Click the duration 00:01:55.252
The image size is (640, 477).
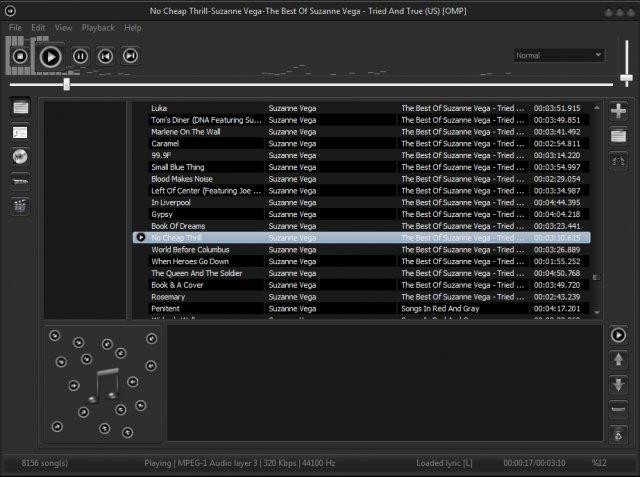(x=557, y=262)
